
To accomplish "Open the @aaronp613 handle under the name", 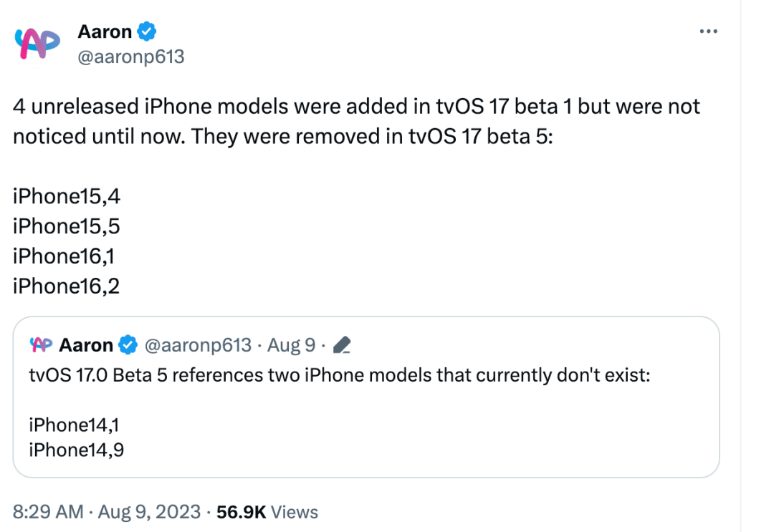I will click(131, 57).
